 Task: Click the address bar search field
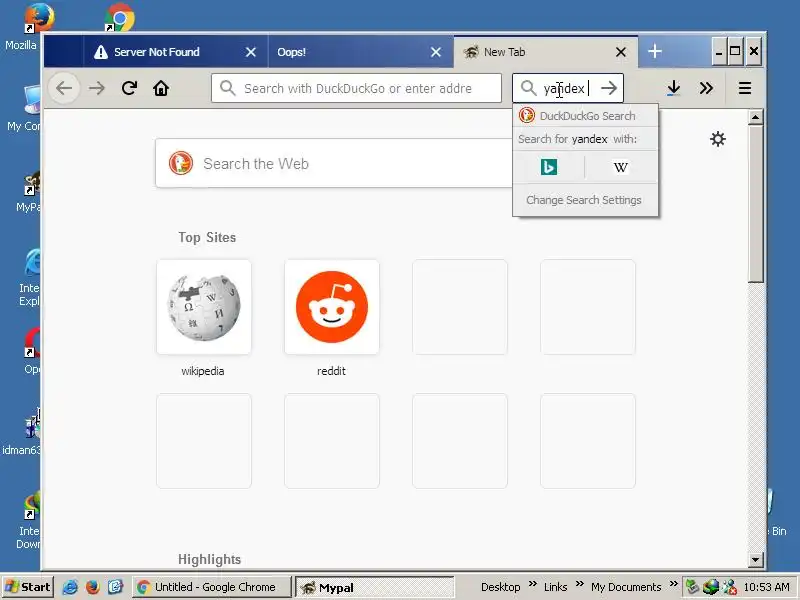point(357,88)
